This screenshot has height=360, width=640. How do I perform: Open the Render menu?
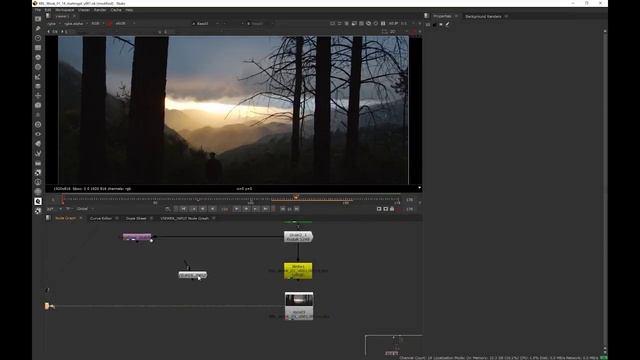tap(100, 10)
